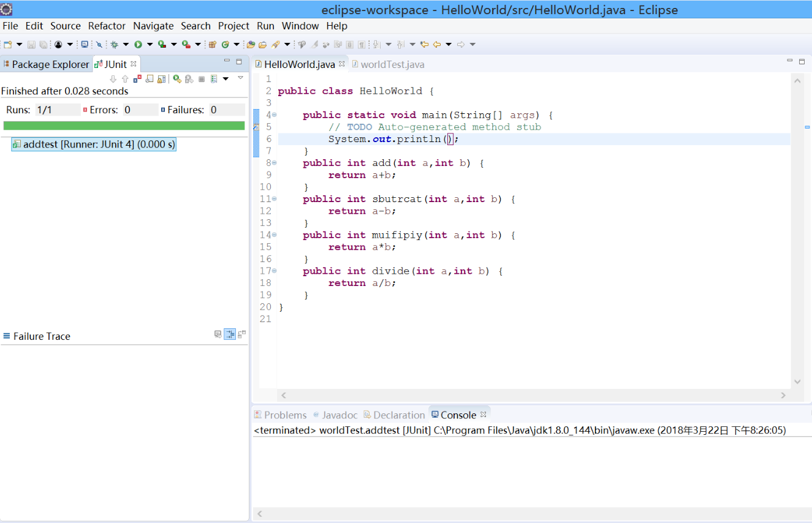Image resolution: width=812 pixels, height=523 pixels.
Task: Toggle Block Selection Mode in toolbar
Action: coord(349,44)
